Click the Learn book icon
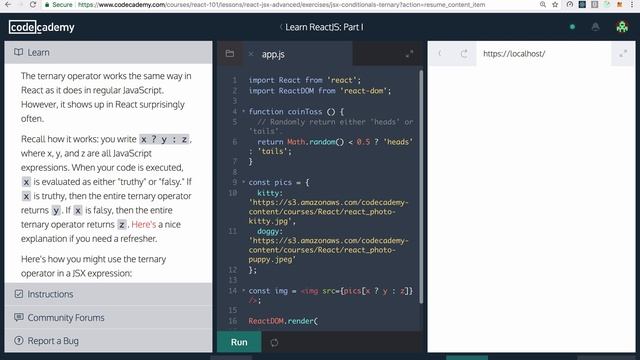 coord(18,52)
